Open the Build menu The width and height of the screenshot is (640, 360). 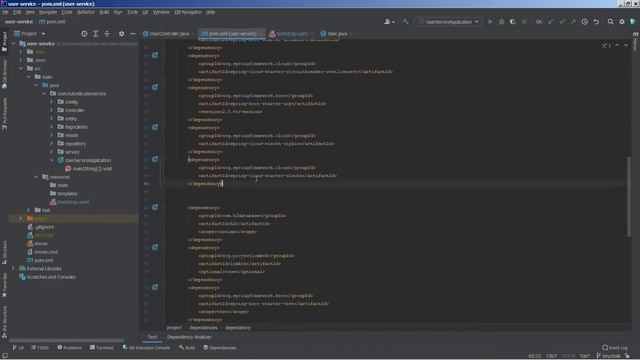[104, 12]
